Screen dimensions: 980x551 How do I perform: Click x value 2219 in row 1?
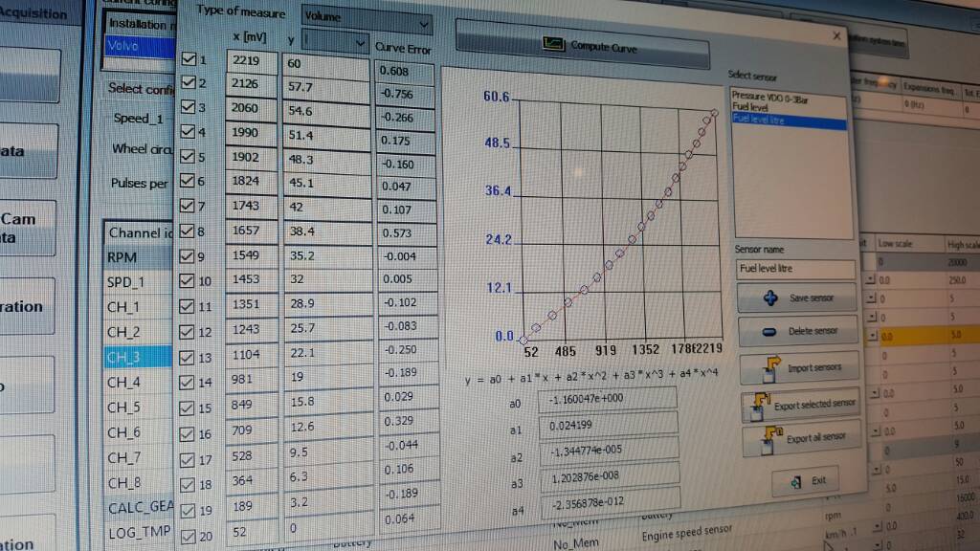pos(252,61)
